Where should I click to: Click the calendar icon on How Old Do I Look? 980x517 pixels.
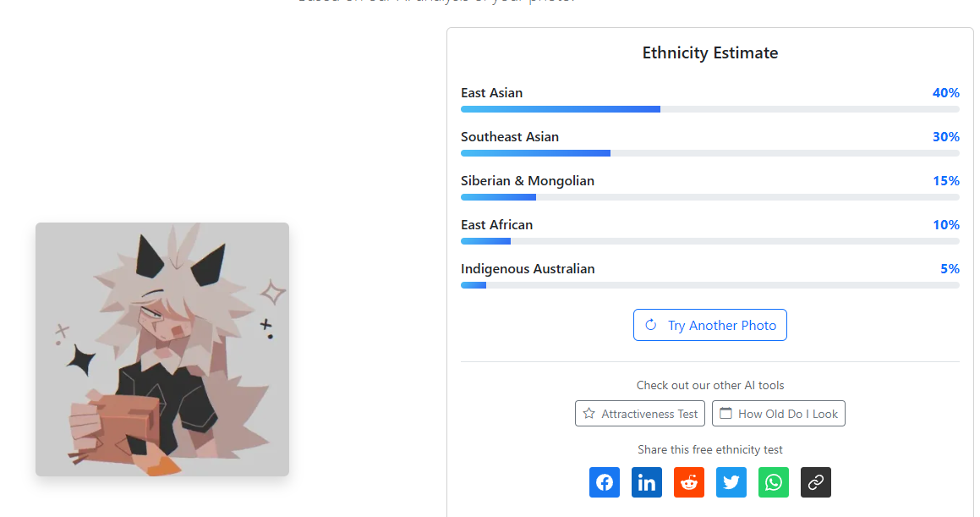[x=725, y=414]
